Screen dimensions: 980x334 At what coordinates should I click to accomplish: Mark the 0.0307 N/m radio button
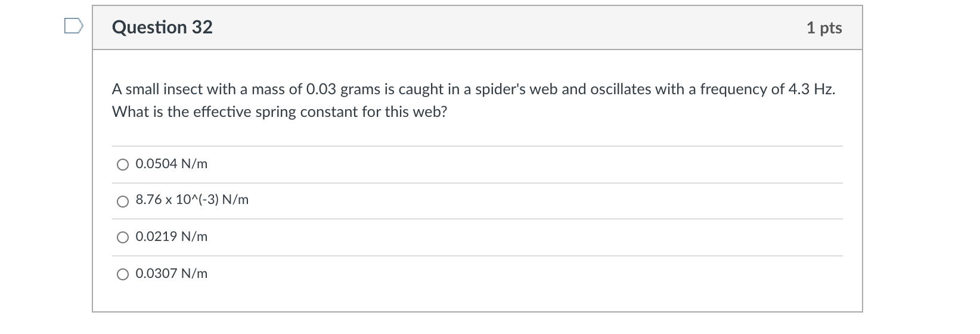[123, 274]
